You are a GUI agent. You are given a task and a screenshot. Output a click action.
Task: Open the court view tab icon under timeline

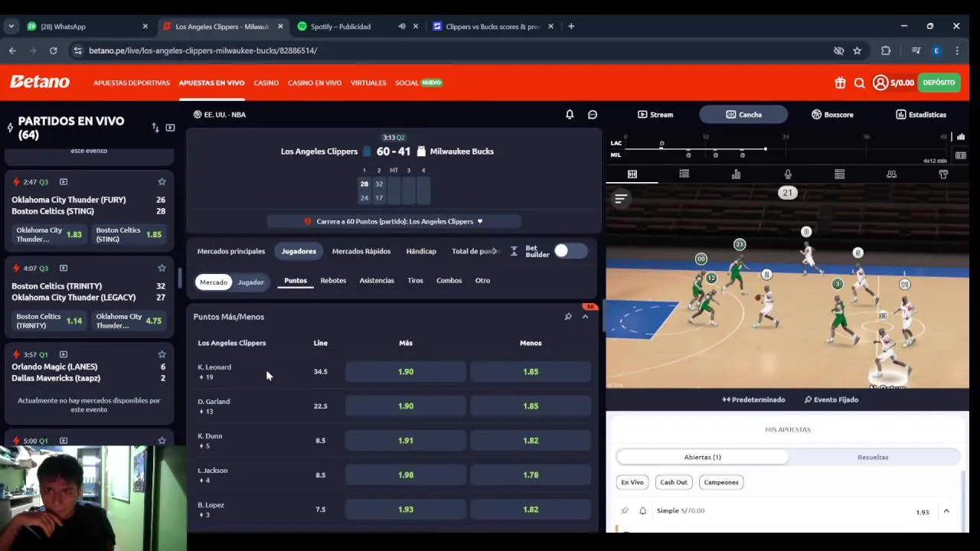click(632, 174)
